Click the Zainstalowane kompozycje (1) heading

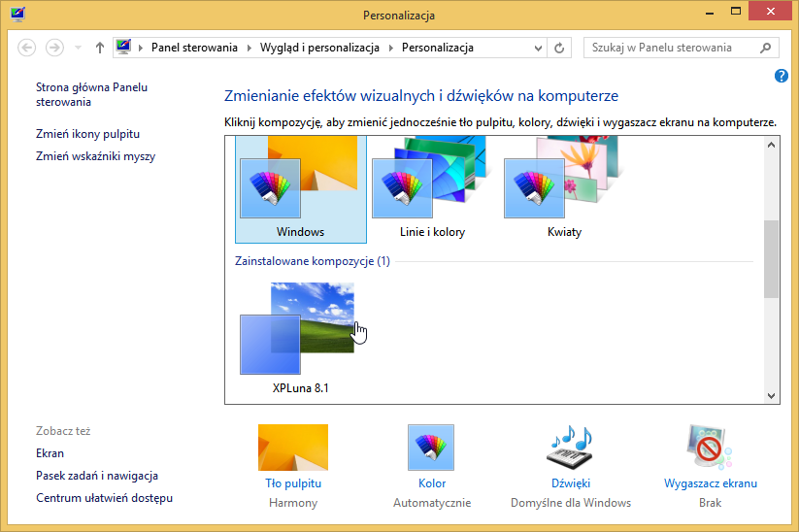click(313, 261)
